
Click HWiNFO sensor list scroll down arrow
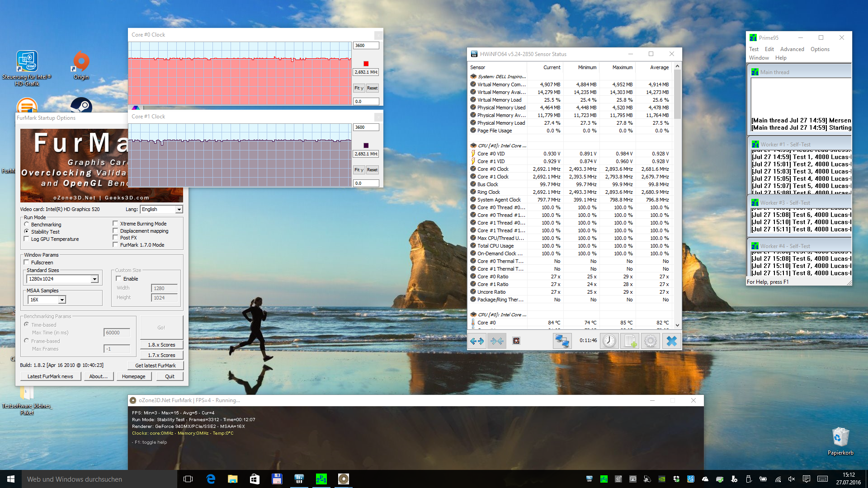tap(677, 325)
